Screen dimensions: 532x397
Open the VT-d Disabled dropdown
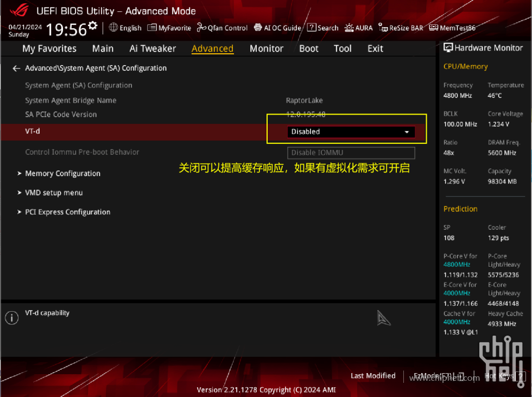click(x=351, y=131)
